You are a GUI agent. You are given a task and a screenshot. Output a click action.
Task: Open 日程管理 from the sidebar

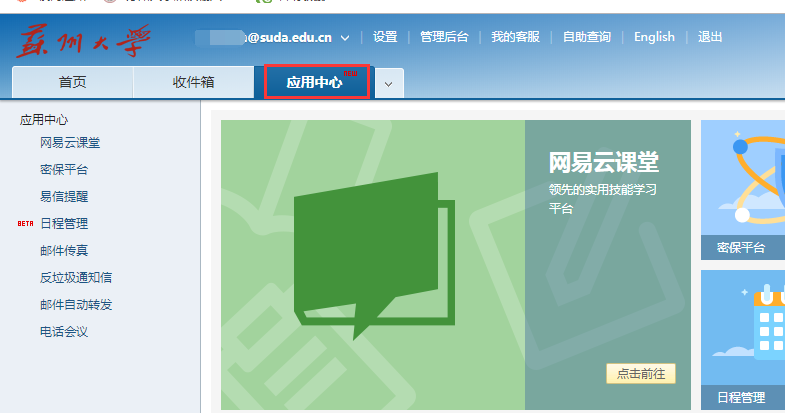point(64,224)
